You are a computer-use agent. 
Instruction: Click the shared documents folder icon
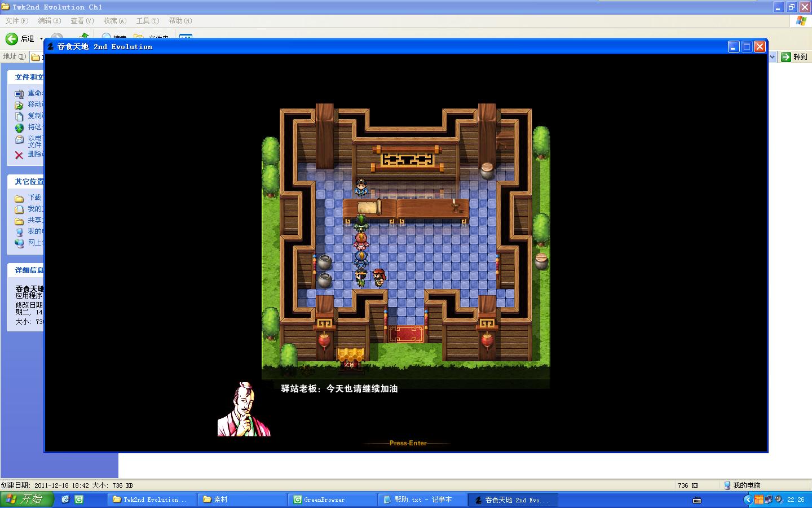point(19,221)
